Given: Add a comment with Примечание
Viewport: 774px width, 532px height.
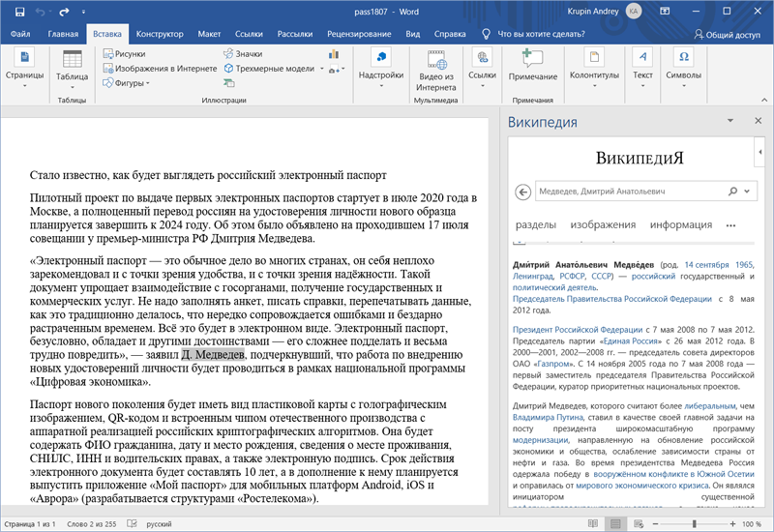Looking at the screenshot, I should pos(532,63).
